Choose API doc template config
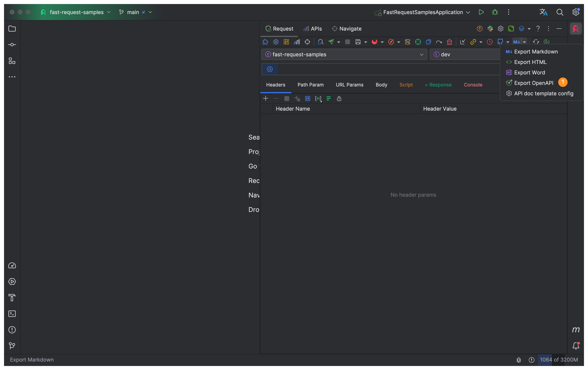 click(543, 94)
